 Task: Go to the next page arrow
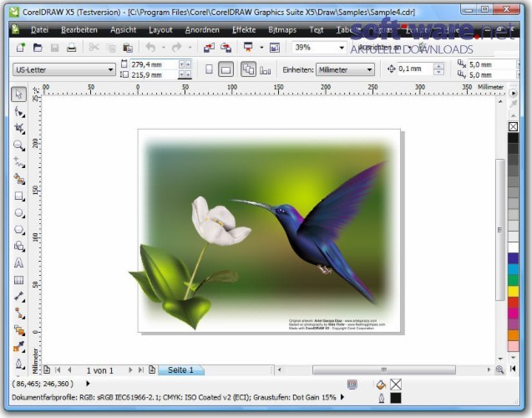130,370
